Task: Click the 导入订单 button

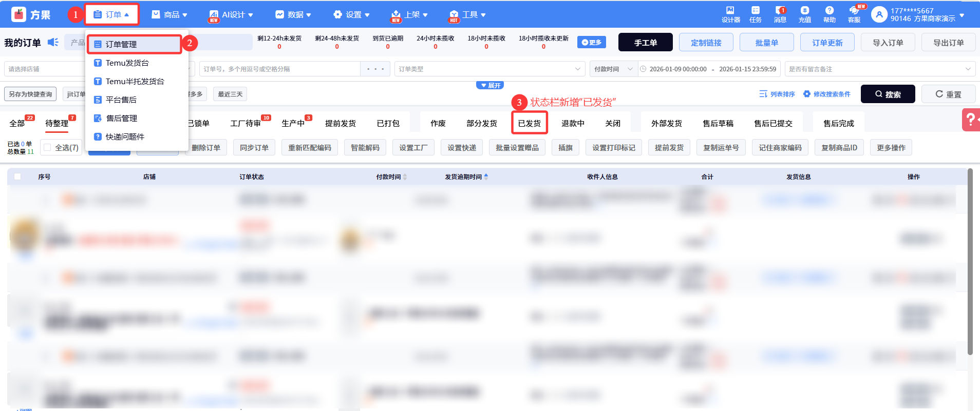Action: [x=888, y=43]
